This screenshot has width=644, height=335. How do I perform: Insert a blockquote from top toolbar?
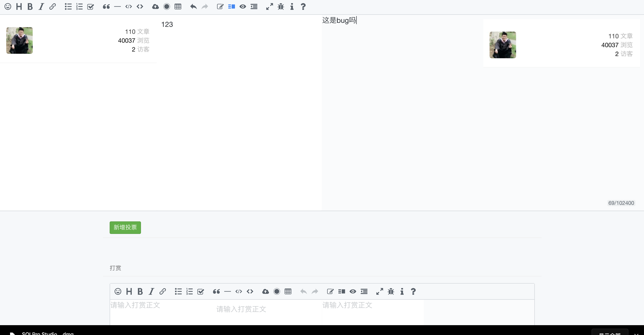pyautogui.click(x=106, y=6)
